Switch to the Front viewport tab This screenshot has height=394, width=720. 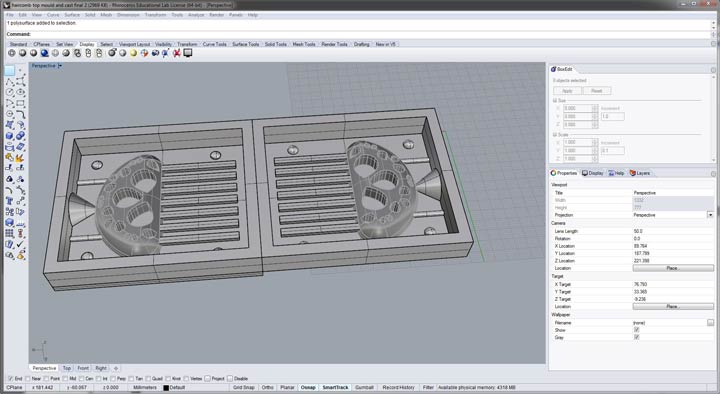coord(83,368)
